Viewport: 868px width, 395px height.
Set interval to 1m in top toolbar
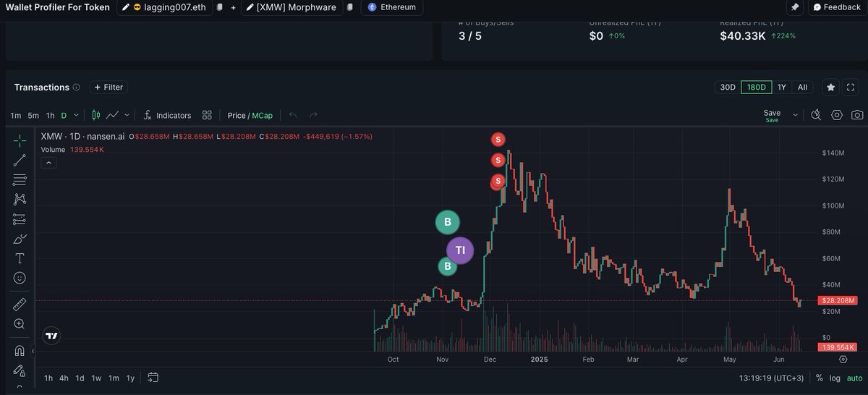pos(16,115)
